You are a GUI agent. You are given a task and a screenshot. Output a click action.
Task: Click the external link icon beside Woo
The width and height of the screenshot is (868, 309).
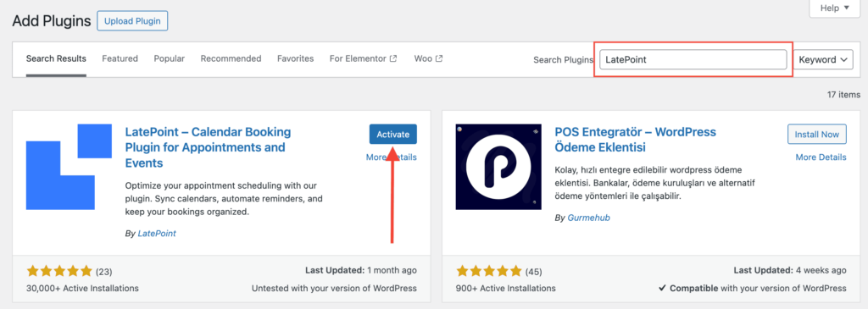tap(439, 58)
